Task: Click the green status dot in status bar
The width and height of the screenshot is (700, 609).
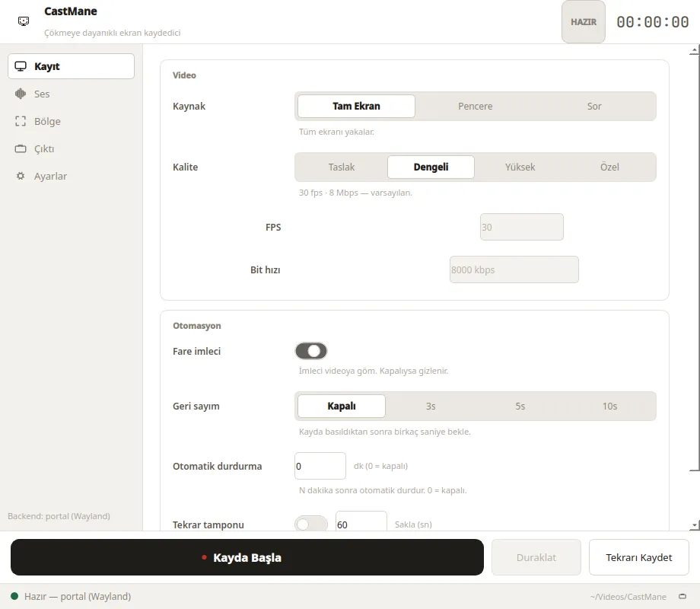Action: pyautogui.click(x=14, y=596)
